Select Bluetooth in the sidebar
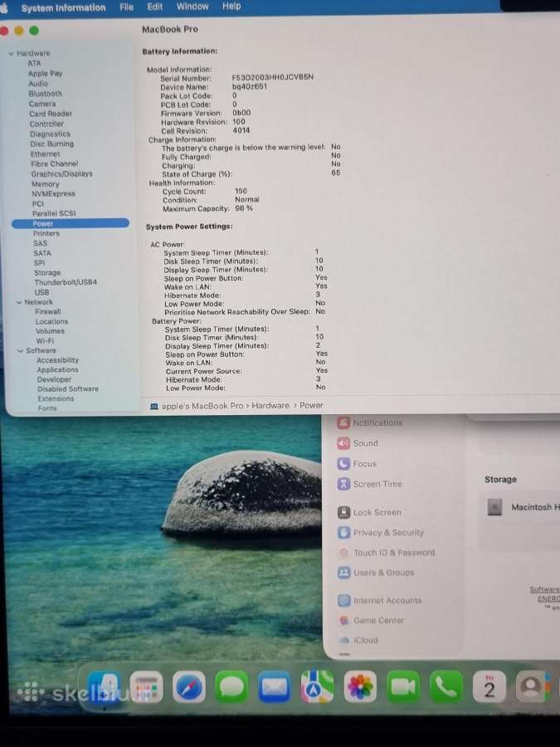Screen dimensions: 560x747 (46, 94)
